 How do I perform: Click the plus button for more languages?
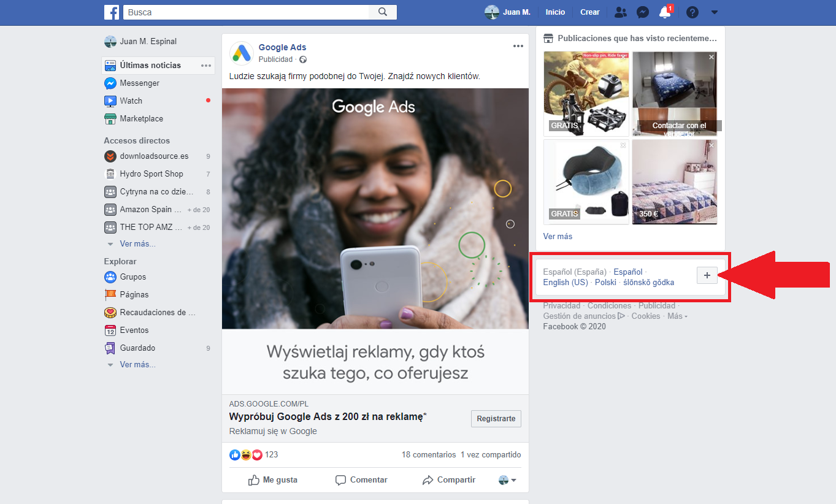click(x=707, y=276)
